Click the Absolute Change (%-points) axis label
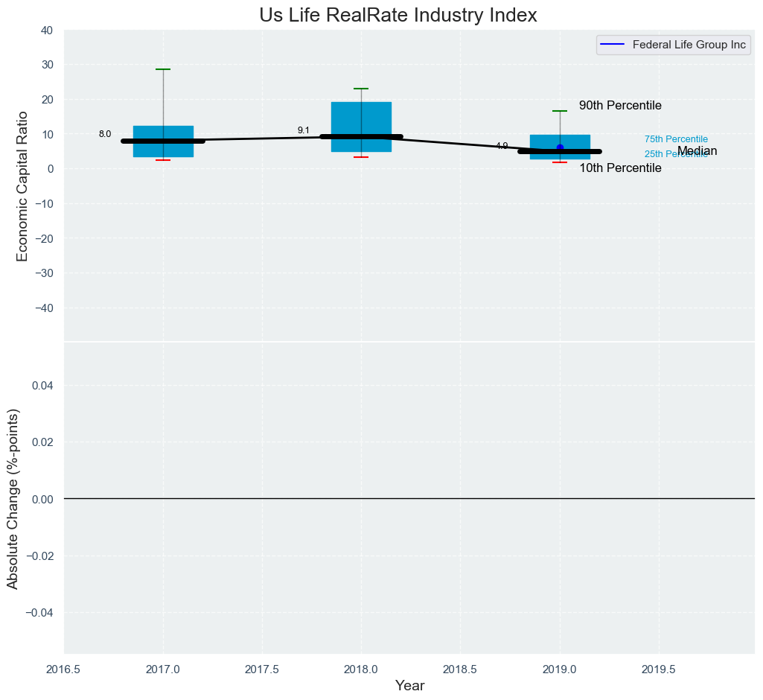 coord(13,499)
